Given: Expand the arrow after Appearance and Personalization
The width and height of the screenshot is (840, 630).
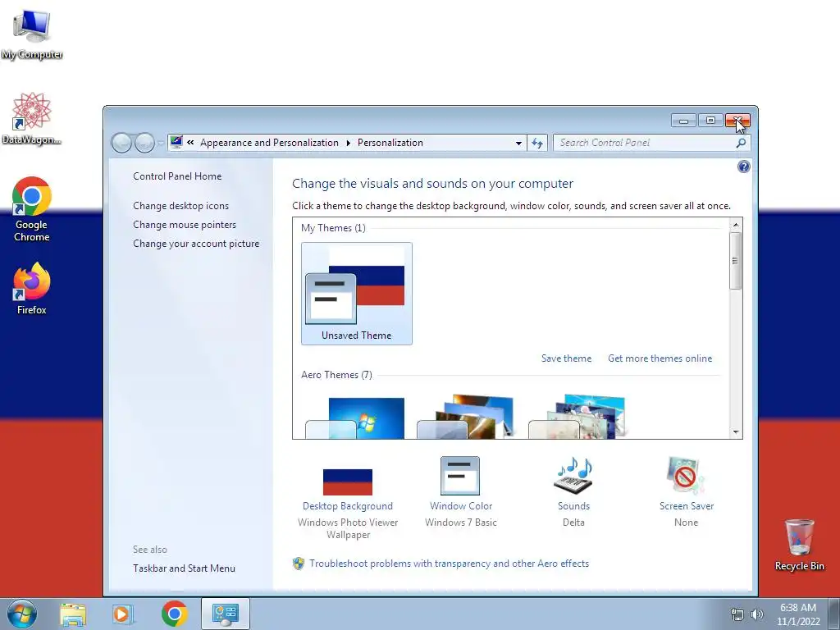Looking at the screenshot, I should tap(348, 143).
